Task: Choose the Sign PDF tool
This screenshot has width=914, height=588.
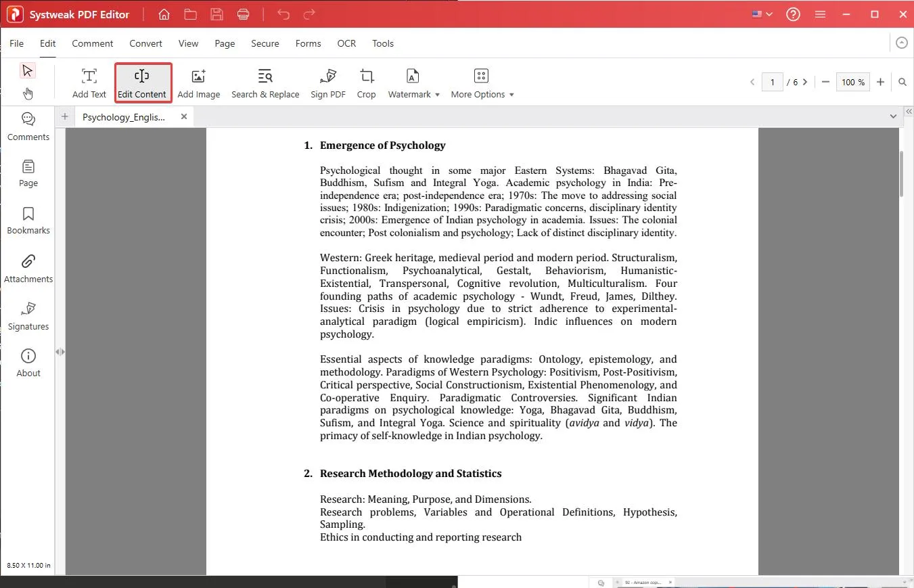Action: tap(328, 83)
